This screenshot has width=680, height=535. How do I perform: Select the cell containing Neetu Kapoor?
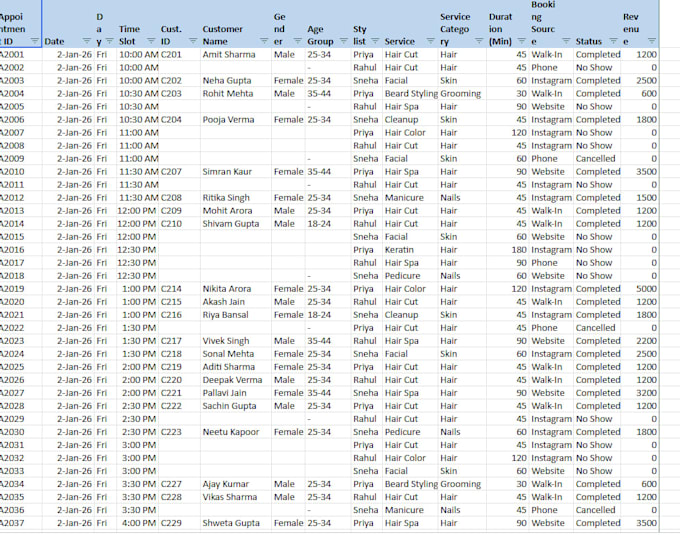[235, 432]
